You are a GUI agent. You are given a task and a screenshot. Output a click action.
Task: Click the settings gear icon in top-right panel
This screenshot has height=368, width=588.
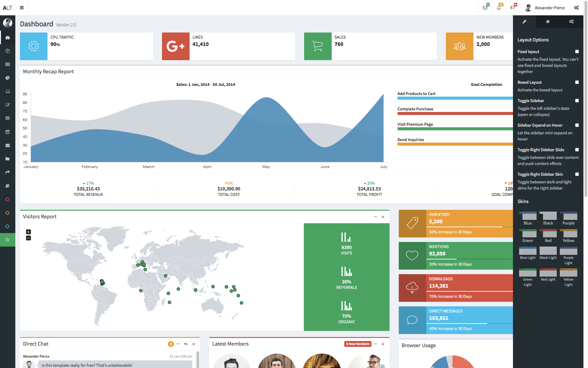pos(571,22)
